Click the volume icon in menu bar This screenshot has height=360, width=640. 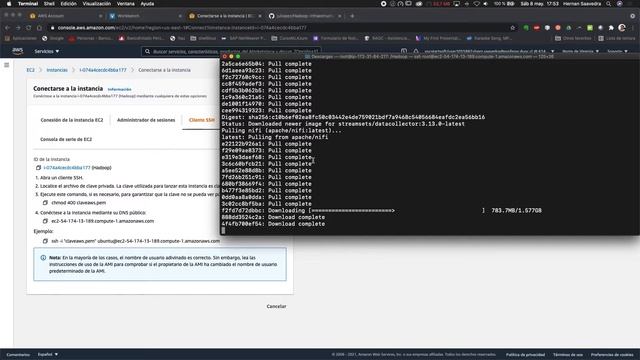[x=486, y=4]
